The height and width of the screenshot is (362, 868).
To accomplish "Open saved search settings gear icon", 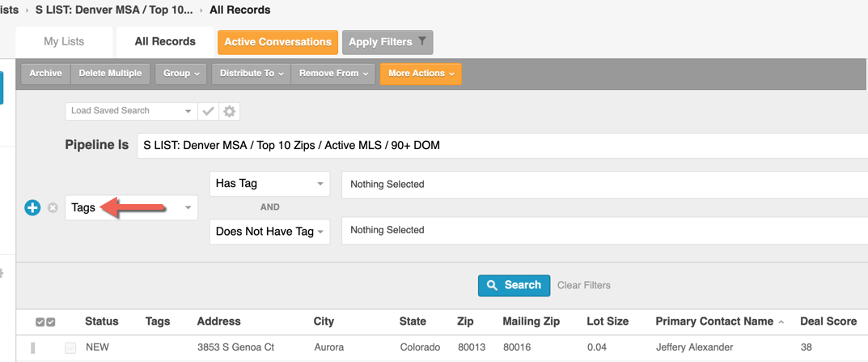I will (x=229, y=111).
